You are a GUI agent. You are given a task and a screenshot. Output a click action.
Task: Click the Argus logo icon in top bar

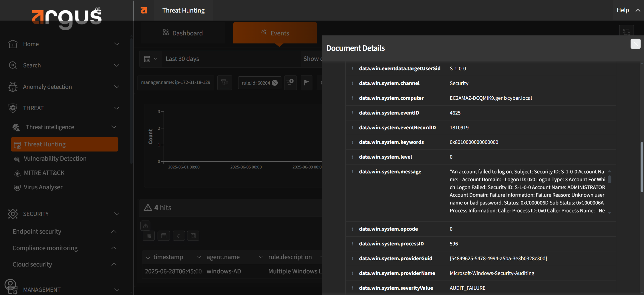click(x=144, y=10)
